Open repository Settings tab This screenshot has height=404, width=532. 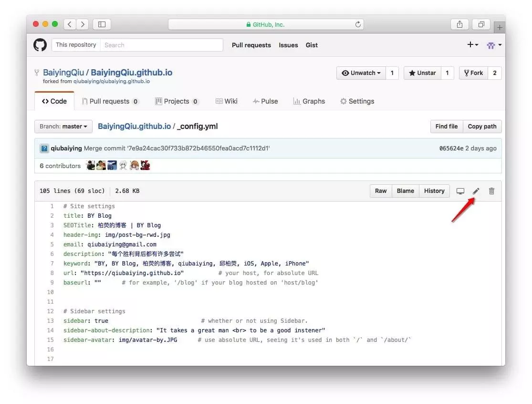point(357,101)
